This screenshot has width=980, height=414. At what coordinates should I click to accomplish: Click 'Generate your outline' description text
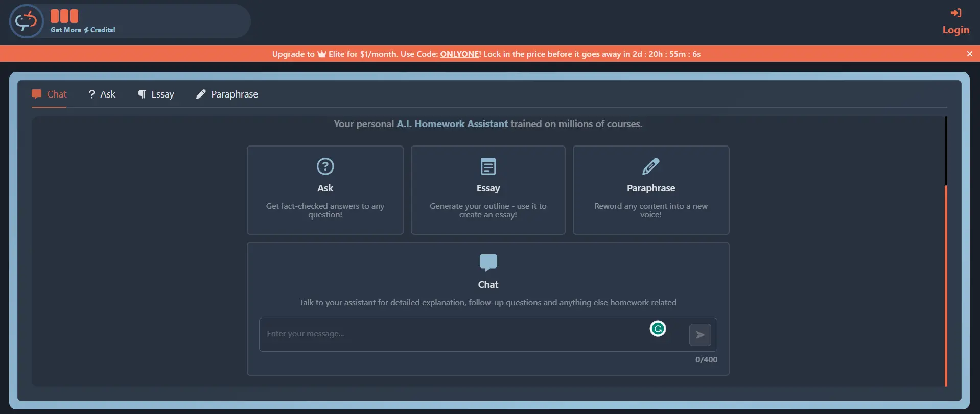pyautogui.click(x=488, y=210)
